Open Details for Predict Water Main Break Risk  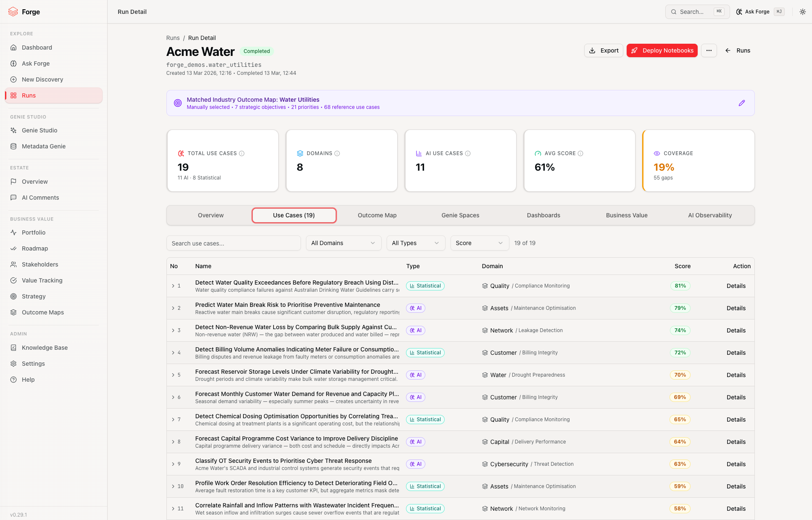[x=736, y=308]
